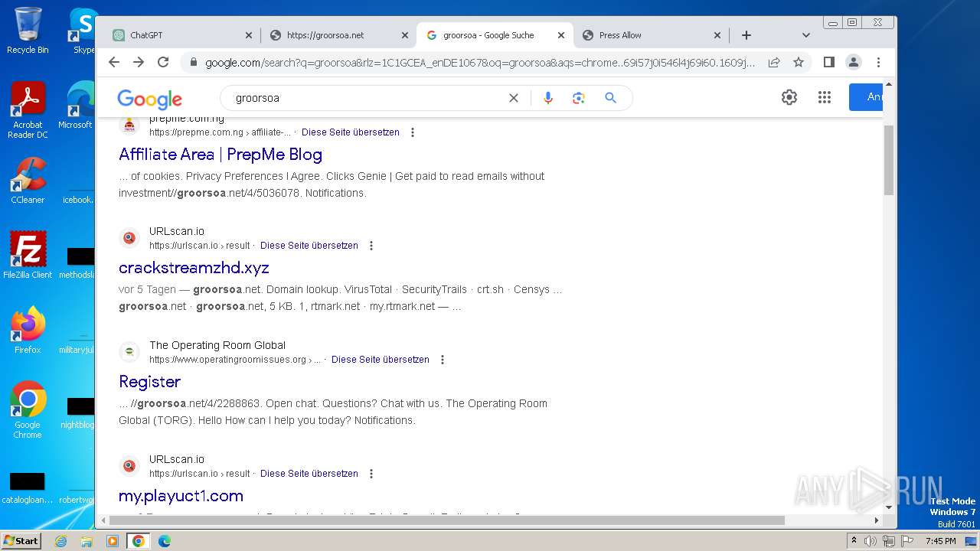Close the Press Allow tab
The image size is (980, 551).
tap(717, 35)
